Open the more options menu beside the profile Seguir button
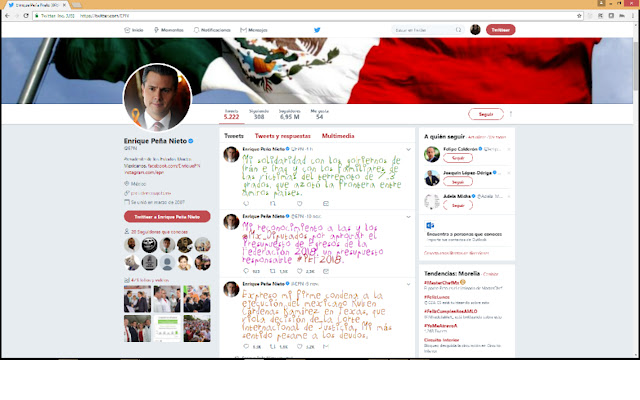This screenshot has width=640, height=400. [x=511, y=114]
